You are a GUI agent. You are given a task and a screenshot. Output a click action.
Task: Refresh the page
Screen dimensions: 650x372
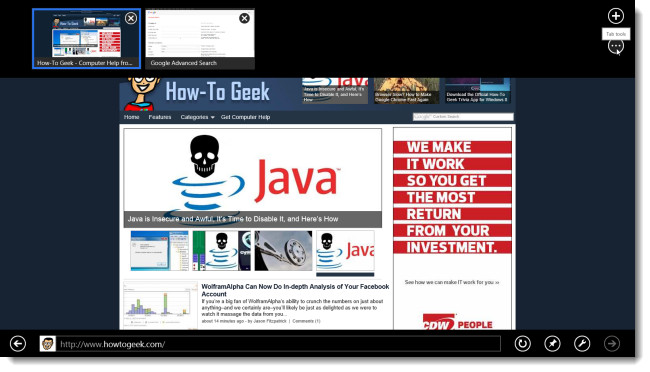(522, 343)
